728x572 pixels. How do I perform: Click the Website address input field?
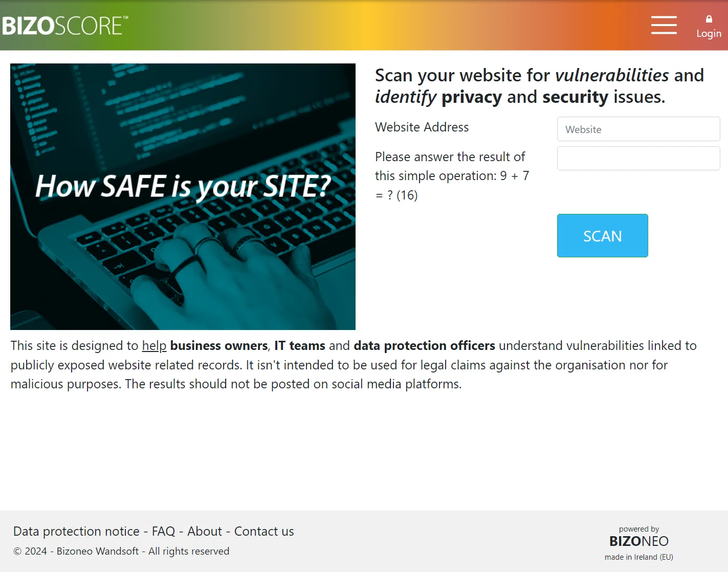coord(638,129)
